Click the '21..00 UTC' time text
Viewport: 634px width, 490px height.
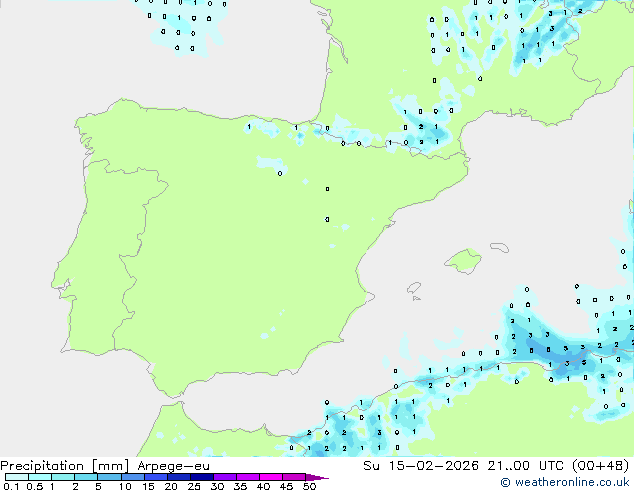point(526,466)
